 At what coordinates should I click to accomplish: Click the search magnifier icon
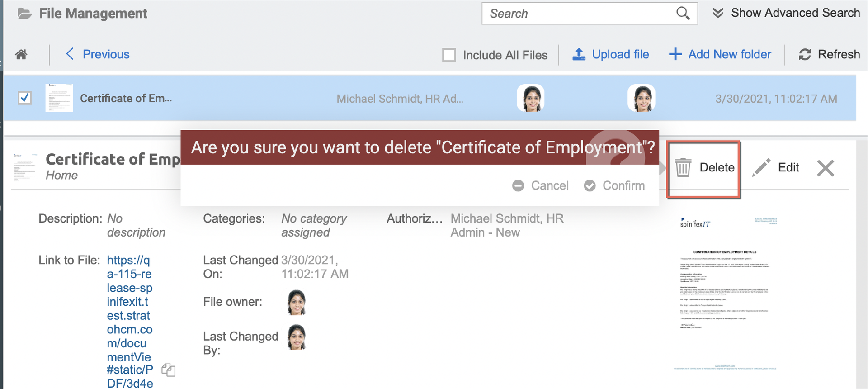[683, 14]
